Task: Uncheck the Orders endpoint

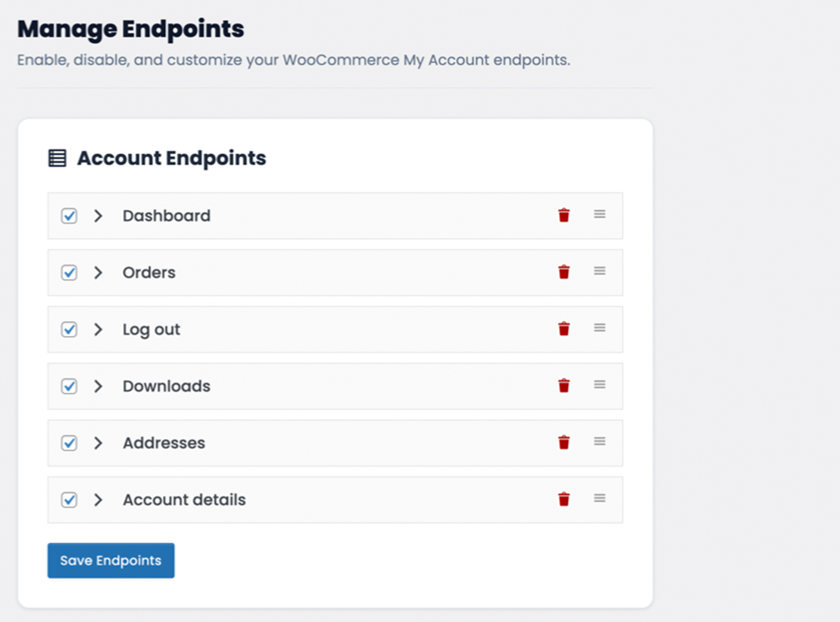Action: [x=69, y=273]
